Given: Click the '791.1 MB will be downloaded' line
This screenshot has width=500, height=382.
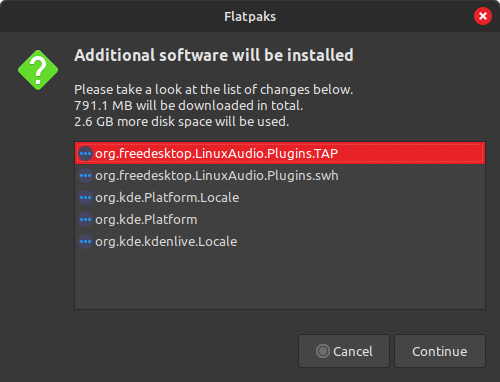Looking at the screenshot, I should click(189, 106).
